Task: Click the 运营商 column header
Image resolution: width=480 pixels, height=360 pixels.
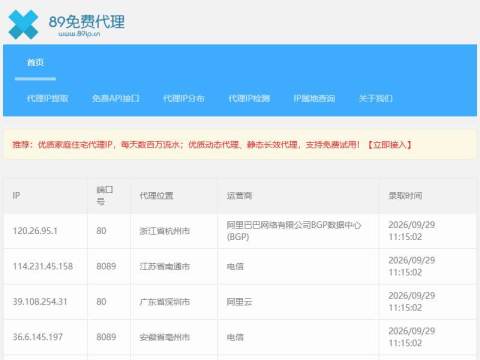Action: [239, 196]
